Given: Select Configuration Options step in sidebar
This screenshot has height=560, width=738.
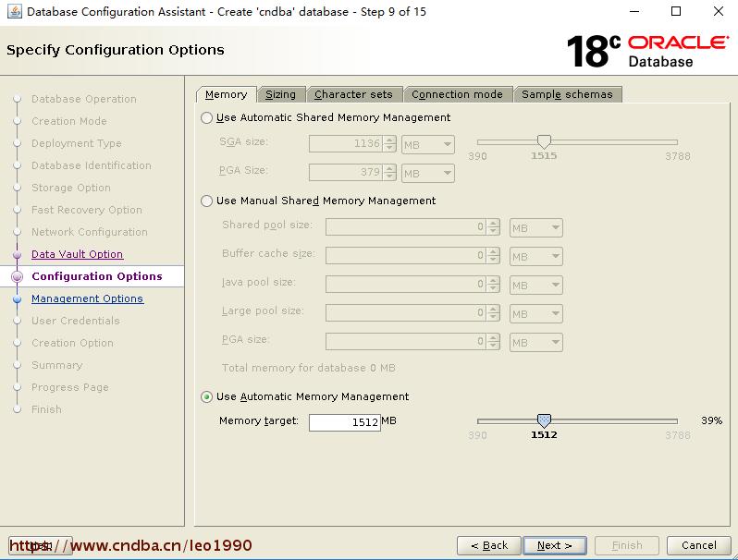Looking at the screenshot, I should (x=97, y=276).
